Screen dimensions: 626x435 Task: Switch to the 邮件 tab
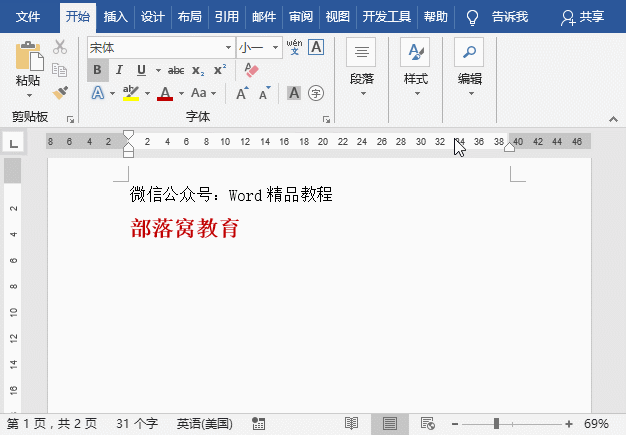(x=264, y=17)
